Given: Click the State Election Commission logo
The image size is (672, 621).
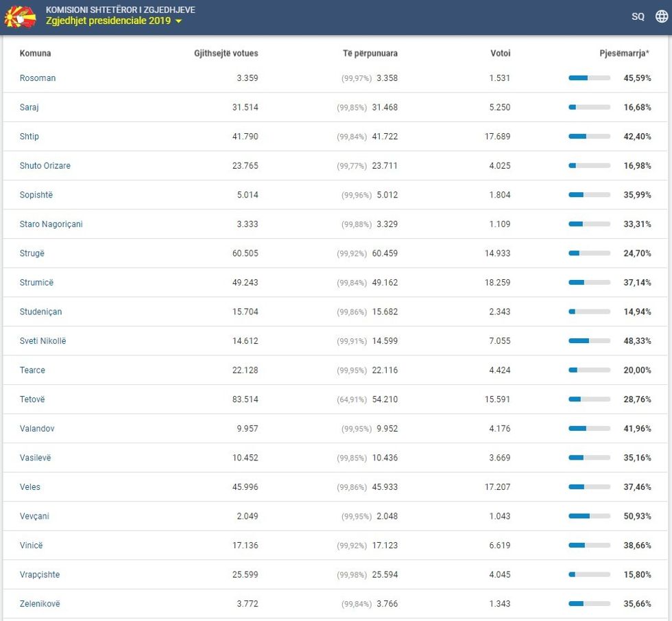Looking at the screenshot, I should (x=20, y=16).
